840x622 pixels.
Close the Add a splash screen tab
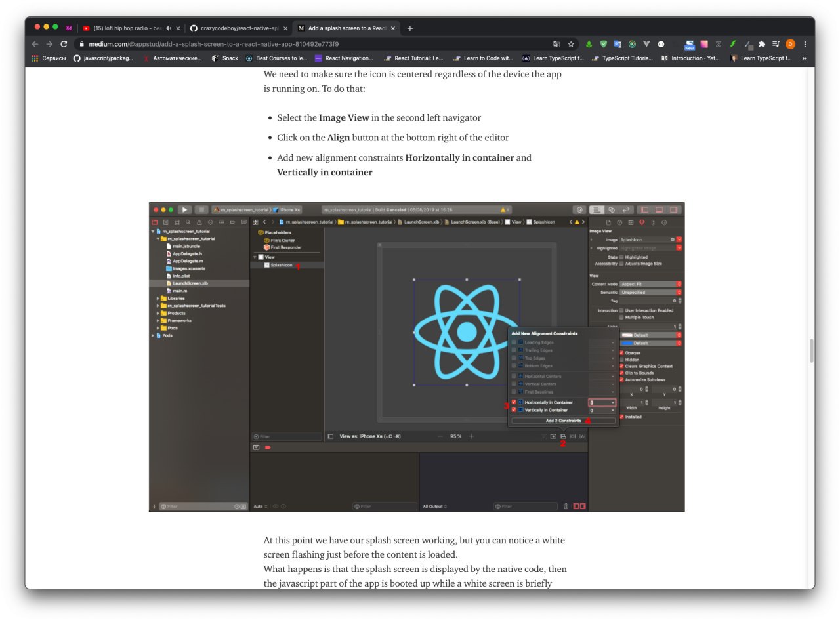point(393,28)
